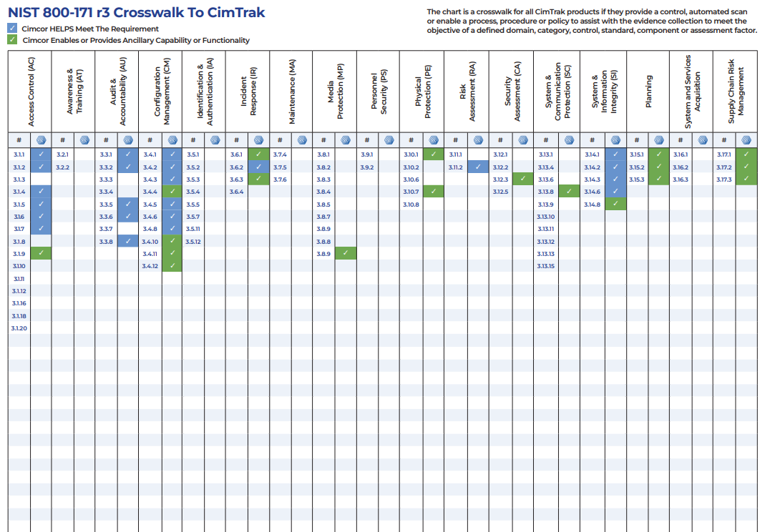765x532 pixels.
Task: Click the control number 3.1.20
Action: (x=19, y=328)
